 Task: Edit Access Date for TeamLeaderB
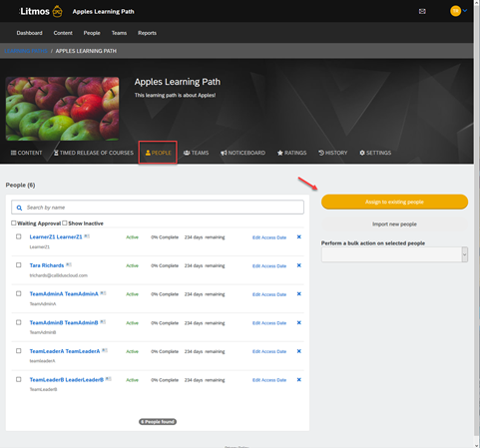269,380
